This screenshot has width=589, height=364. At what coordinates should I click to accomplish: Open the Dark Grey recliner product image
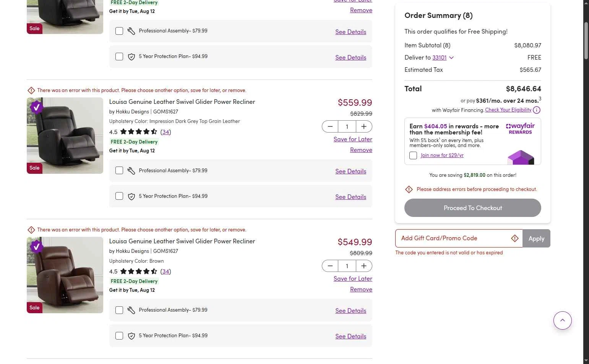65,136
